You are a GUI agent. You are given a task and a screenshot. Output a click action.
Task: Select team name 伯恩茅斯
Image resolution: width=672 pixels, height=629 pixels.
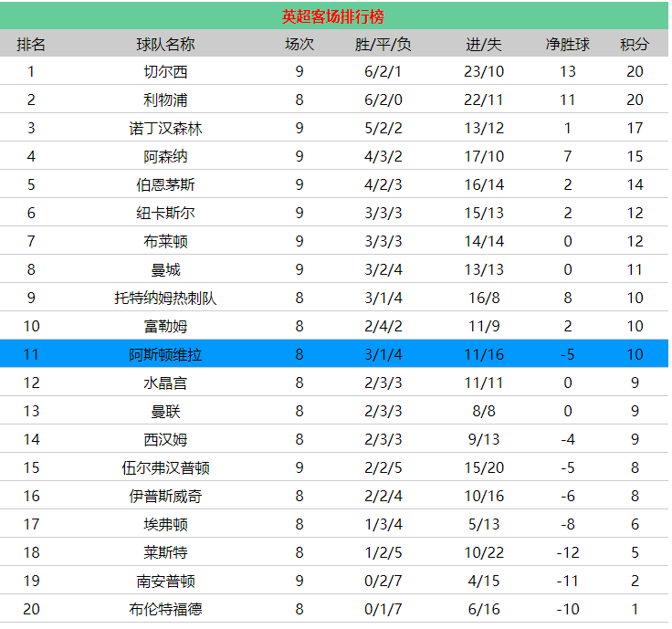(x=165, y=184)
